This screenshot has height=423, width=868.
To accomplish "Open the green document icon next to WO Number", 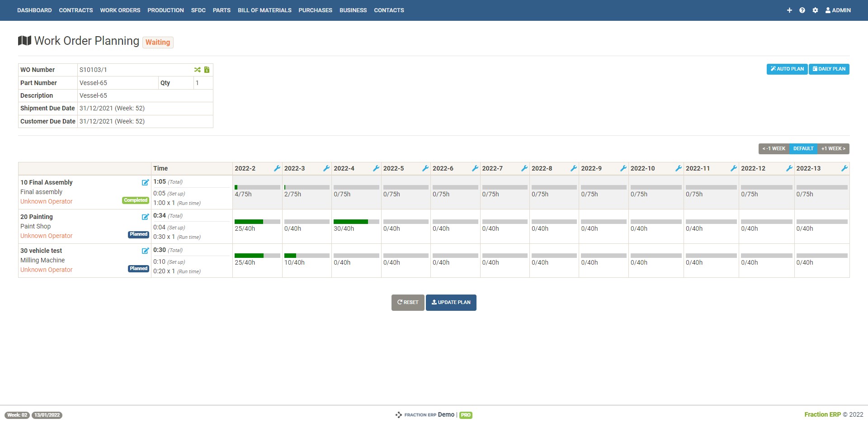I will click(207, 70).
